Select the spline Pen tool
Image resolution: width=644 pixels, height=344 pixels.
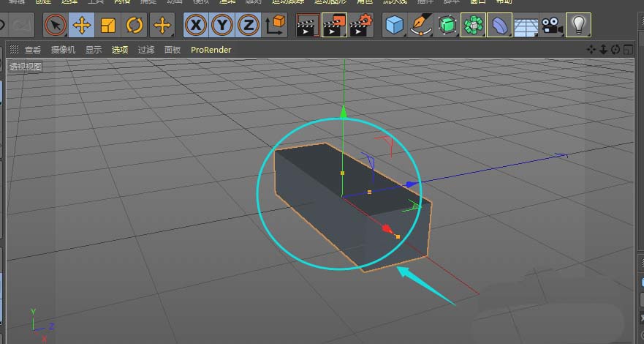(x=421, y=25)
